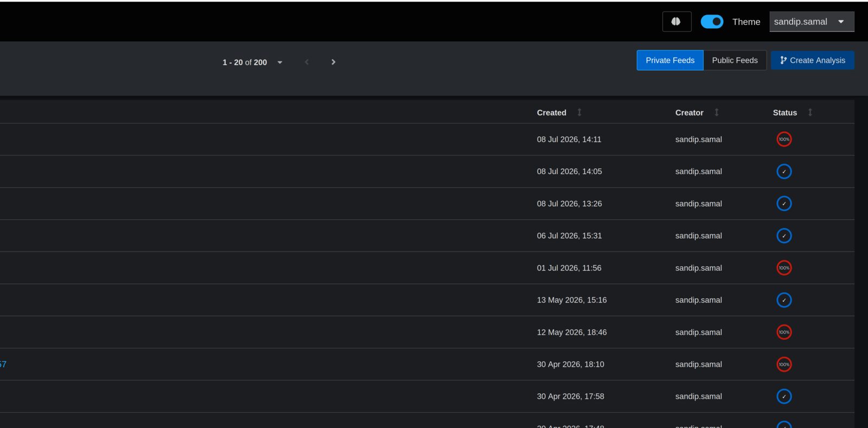Switch to Private Feeds tab

tap(670, 60)
